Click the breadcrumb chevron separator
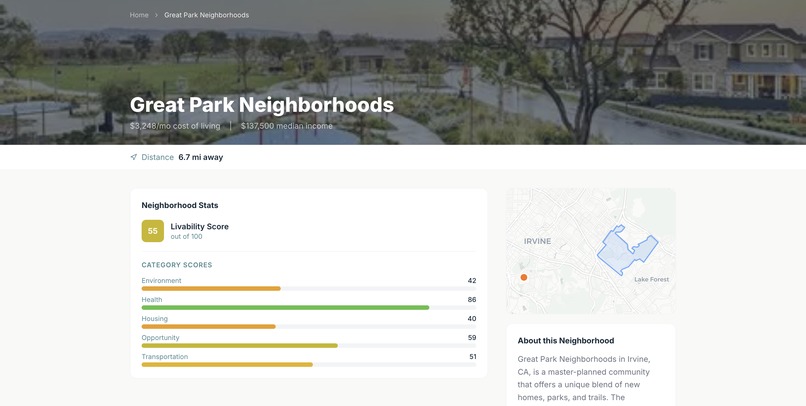 pos(156,15)
